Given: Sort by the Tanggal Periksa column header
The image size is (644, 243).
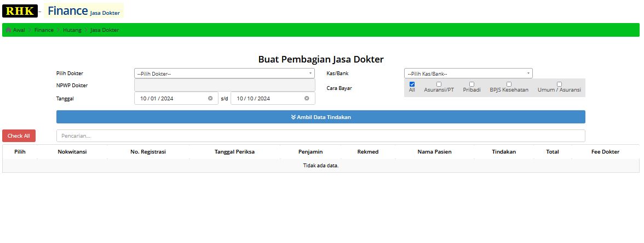Looking at the screenshot, I should point(234,152).
